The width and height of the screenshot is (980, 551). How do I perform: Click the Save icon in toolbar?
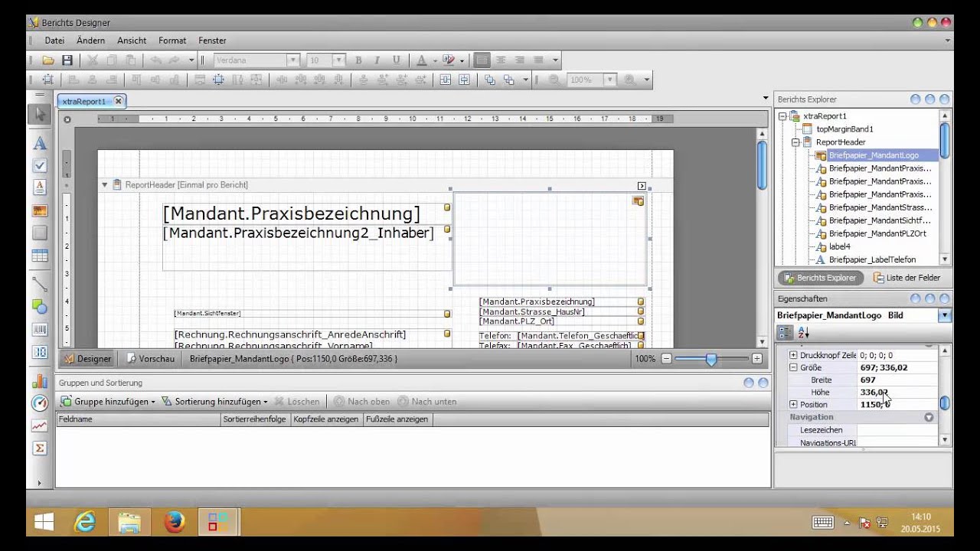(x=67, y=60)
